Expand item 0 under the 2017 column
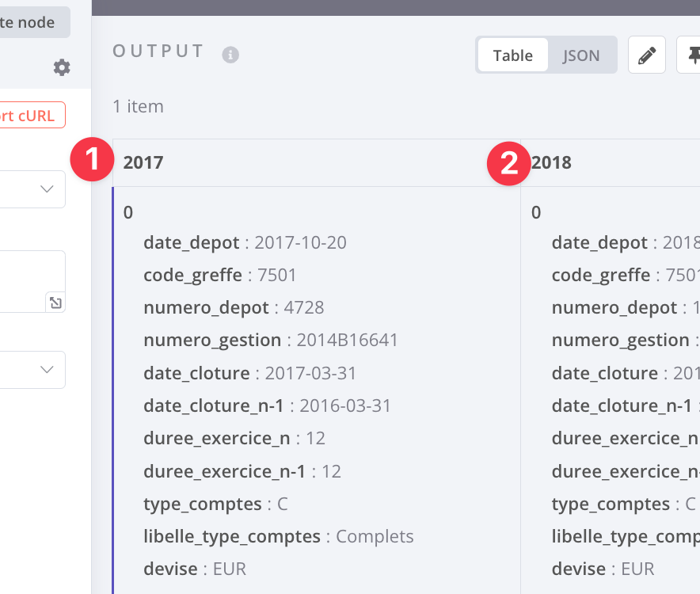700x594 pixels. click(128, 212)
